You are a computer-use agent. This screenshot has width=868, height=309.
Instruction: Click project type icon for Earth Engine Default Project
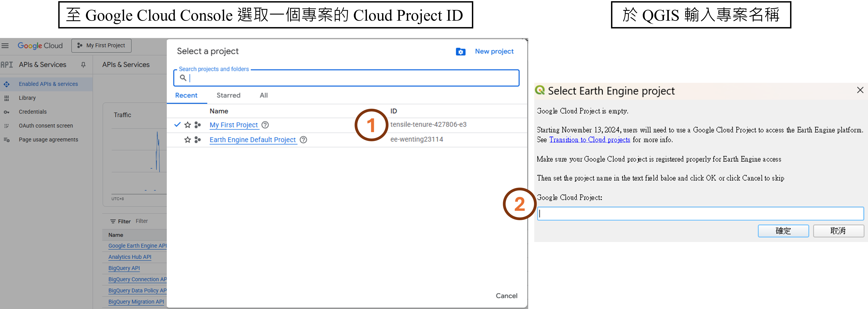pyautogui.click(x=198, y=140)
